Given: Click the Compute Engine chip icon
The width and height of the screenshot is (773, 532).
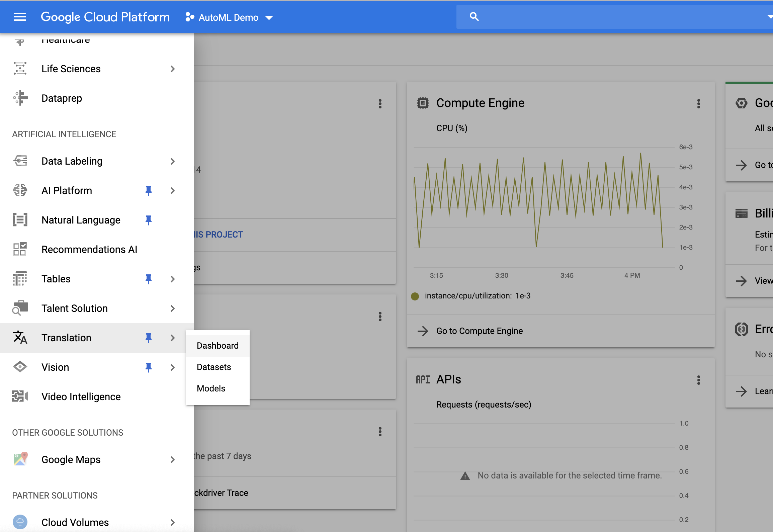Looking at the screenshot, I should click(x=423, y=103).
